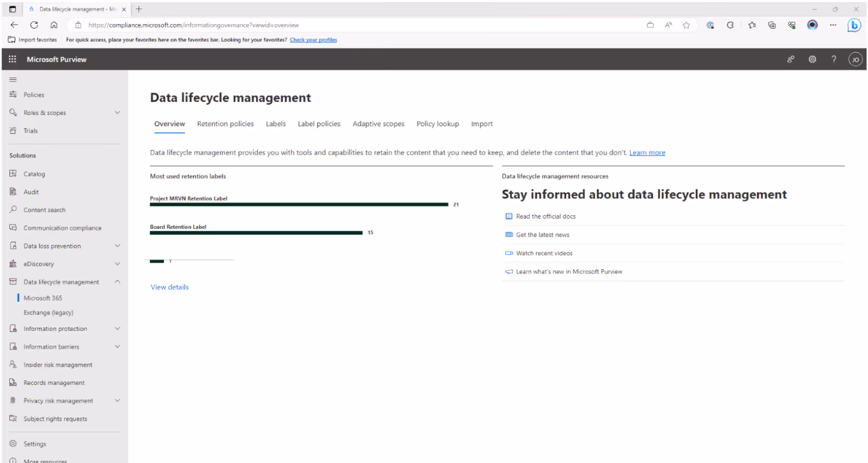Open Watch recent videos link

pyautogui.click(x=544, y=253)
